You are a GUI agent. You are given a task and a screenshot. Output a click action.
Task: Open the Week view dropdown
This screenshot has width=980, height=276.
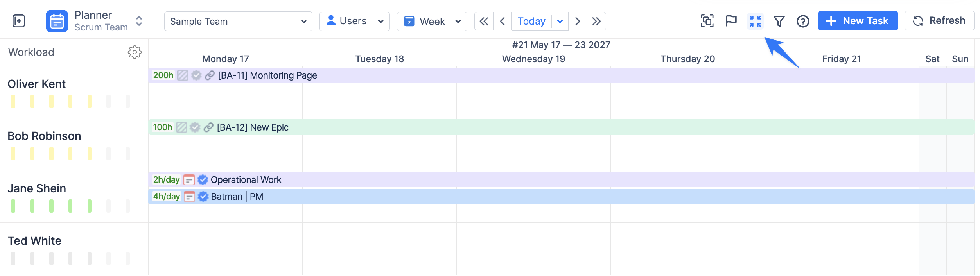432,21
